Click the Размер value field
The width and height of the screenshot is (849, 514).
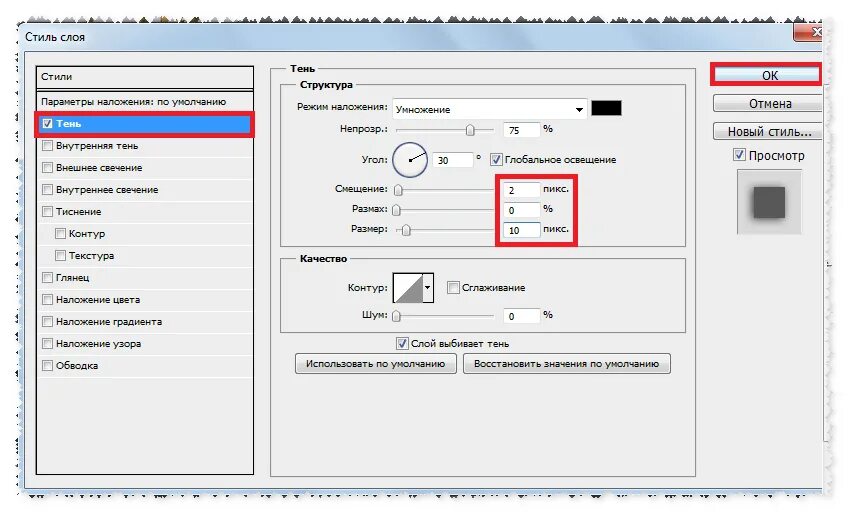[522, 230]
